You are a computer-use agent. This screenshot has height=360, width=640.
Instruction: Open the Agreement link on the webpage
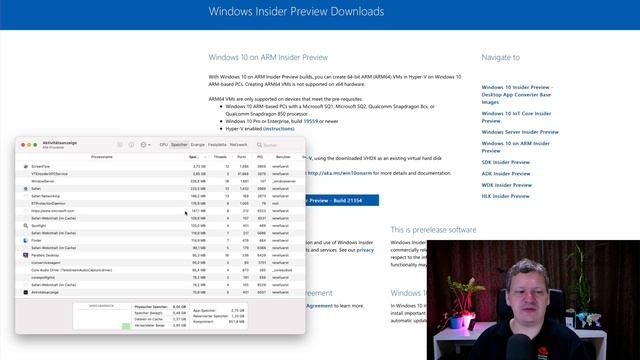319,306
